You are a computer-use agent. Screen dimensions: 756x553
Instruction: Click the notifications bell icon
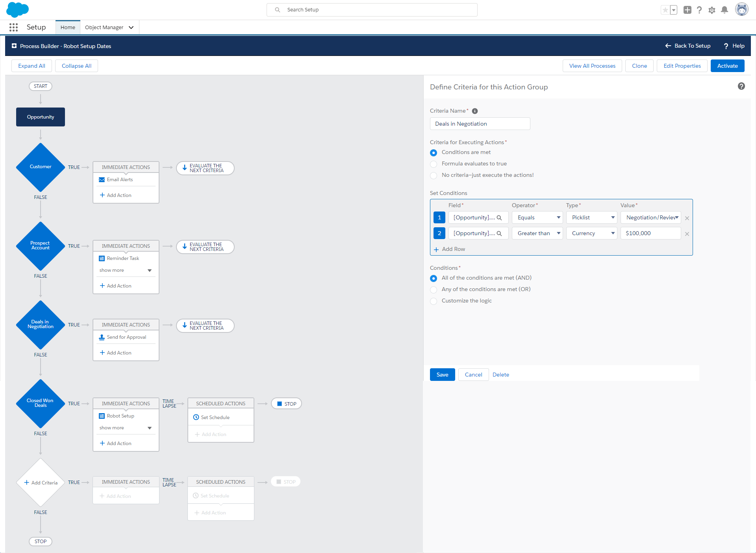point(724,10)
